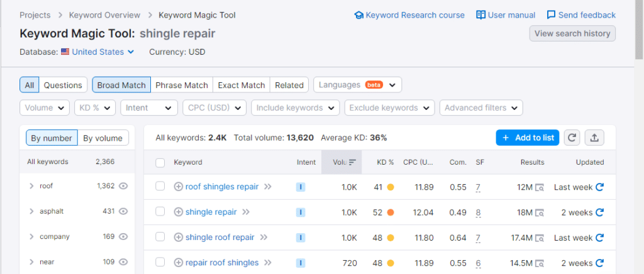Open the roof shingles repair keyword link

(x=222, y=187)
